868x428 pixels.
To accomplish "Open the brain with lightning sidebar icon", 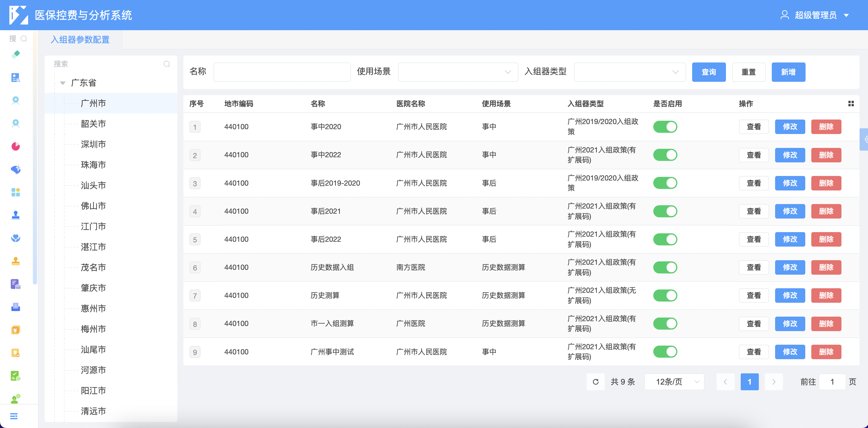I will pyautogui.click(x=15, y=169).
